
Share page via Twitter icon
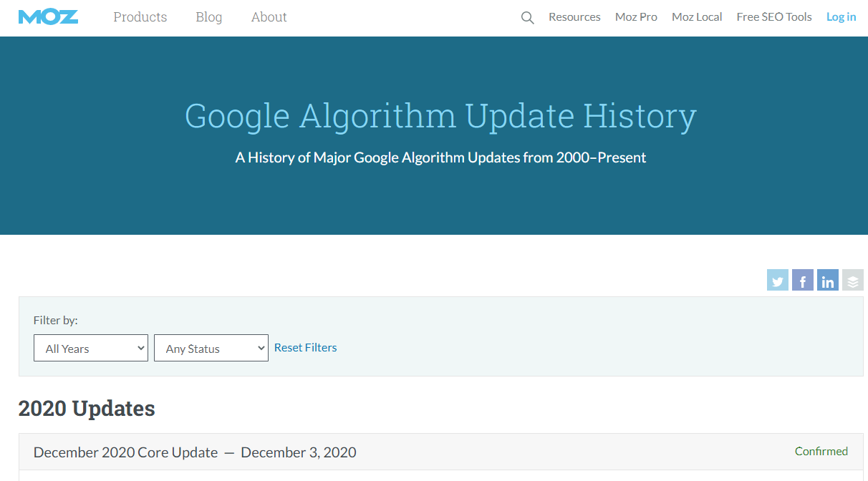pos(778,280)
